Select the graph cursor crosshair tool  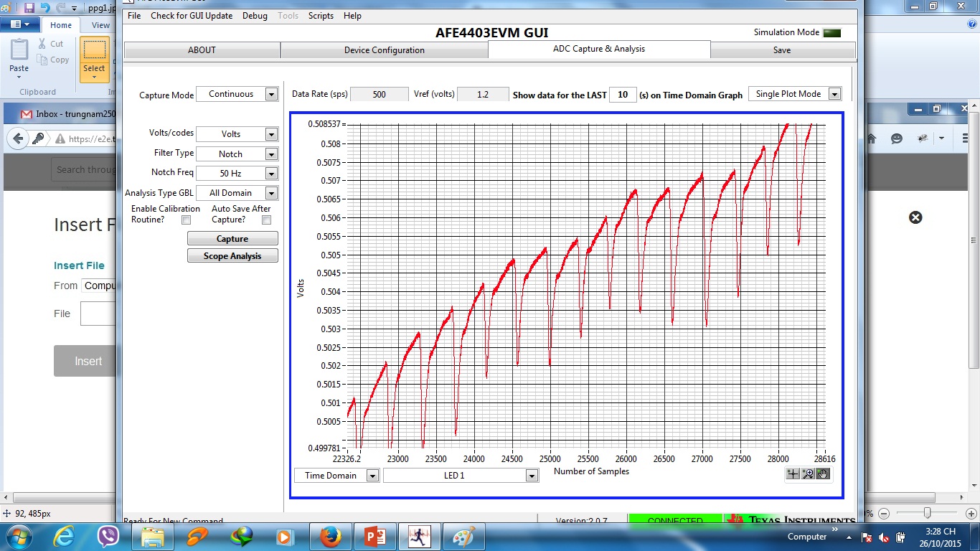click(x=793, y=474)
